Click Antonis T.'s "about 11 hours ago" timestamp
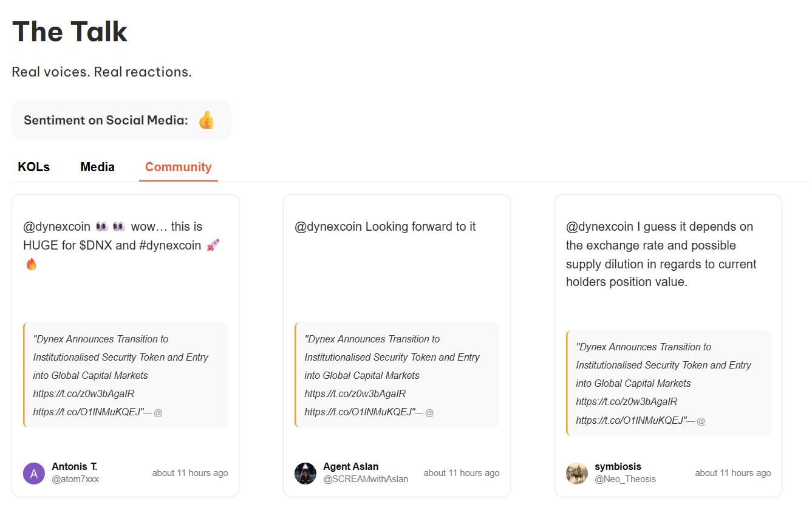Viewport: 812px width, 510px height. pyautogui.click(x=190, y=473)
